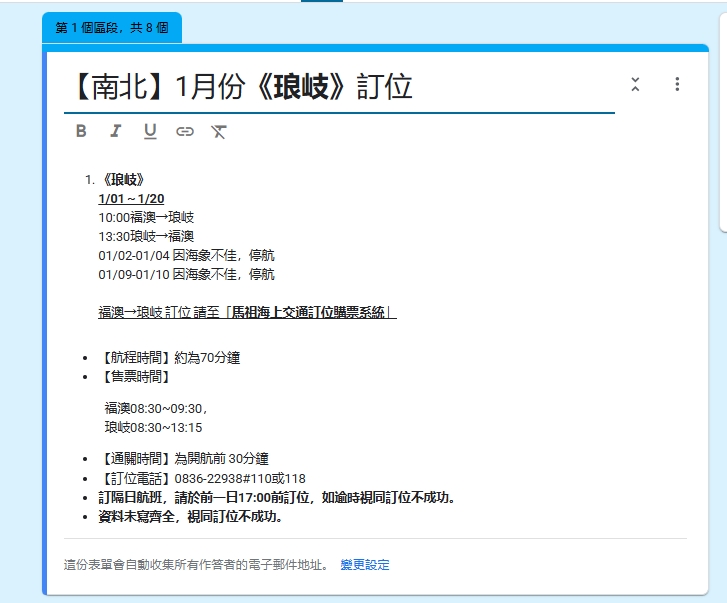Click the 《琅岐》 numbered list heading
This screenshot has height=603, width=727.
pyautogui.click(x=123, y=180)
